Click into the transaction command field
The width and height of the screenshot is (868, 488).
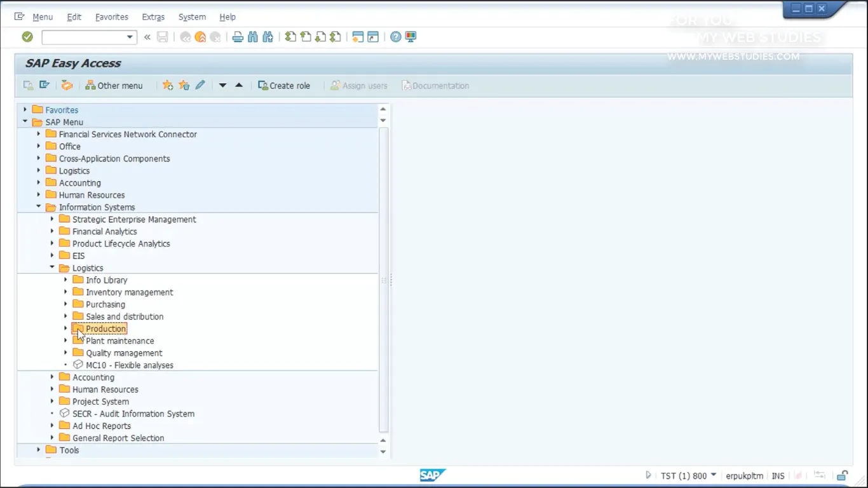pyautogui.click(x=83, y=37)
